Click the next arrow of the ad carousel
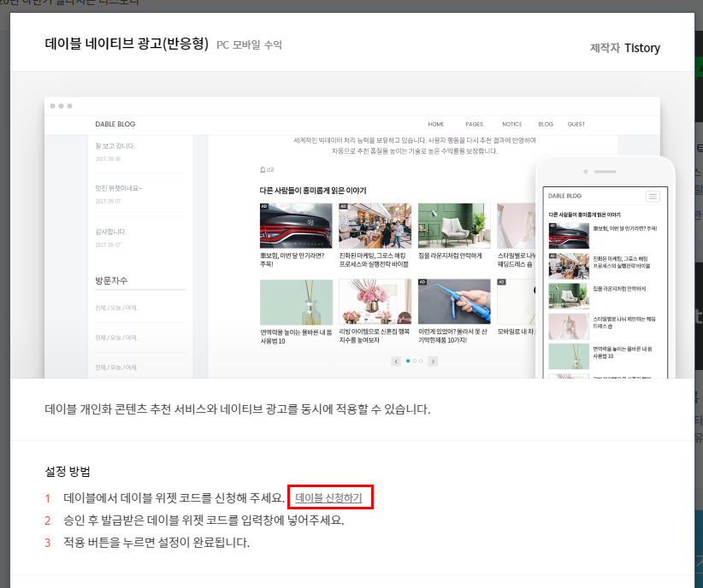This screenshot has height=588, width=703. (433, 362)
